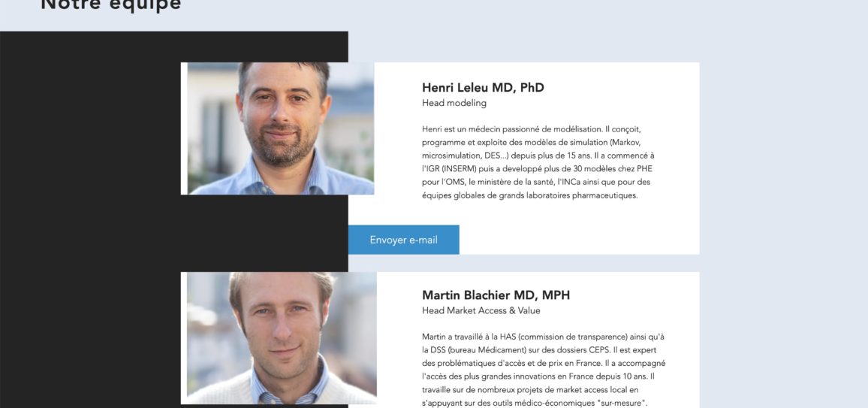The height and width of the screenshot is (408, 868).
Task: Click the Envoyer e-mail button
Action: (x=403, y=240)
